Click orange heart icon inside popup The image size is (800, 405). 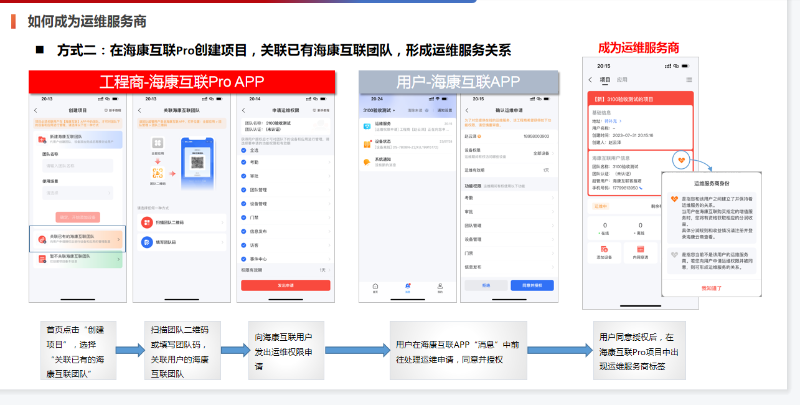(x=674, y=199)
